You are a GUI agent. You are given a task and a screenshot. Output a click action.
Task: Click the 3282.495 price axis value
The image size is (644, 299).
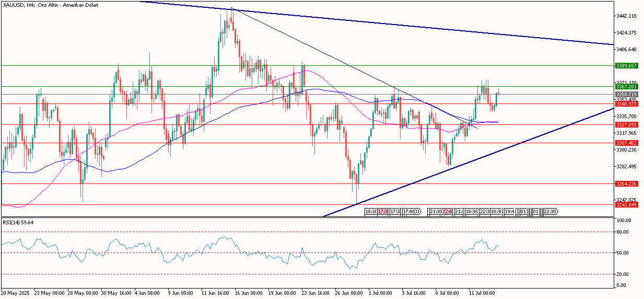point(627,166)
